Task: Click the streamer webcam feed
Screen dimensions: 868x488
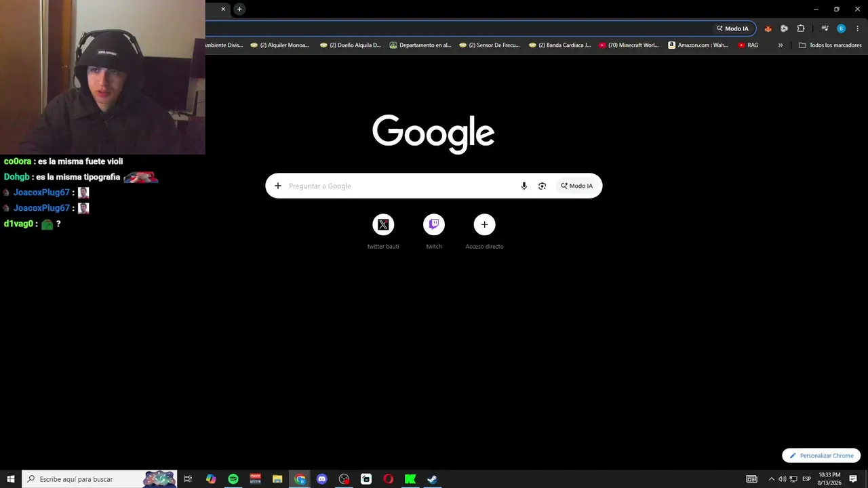Action: point(102,77)
